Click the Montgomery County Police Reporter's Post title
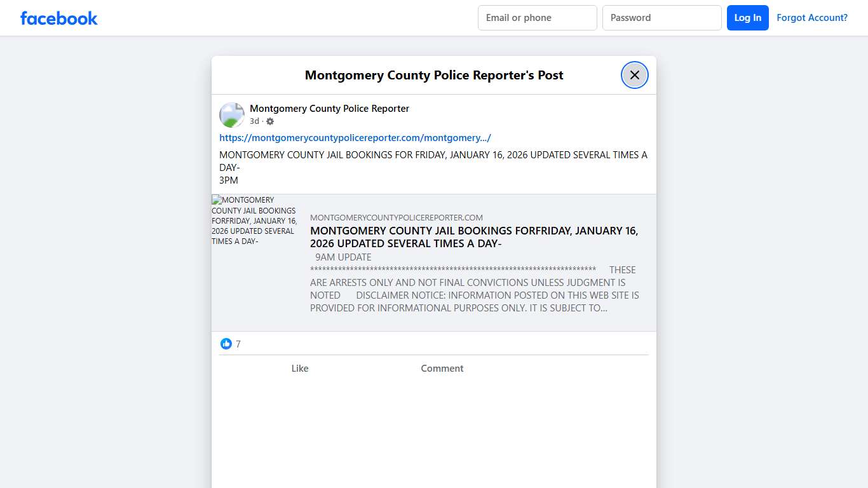This screenshot has width=868, height=488. 434,75
